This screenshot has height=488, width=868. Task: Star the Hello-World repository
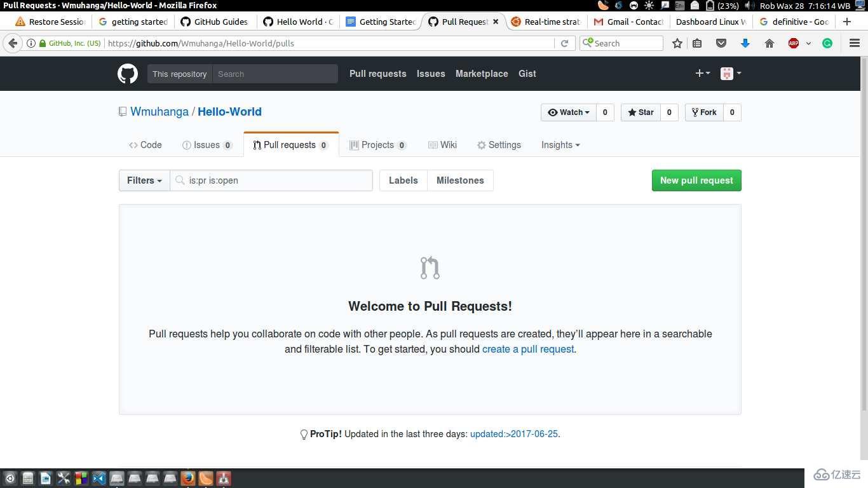click(641, 112)
